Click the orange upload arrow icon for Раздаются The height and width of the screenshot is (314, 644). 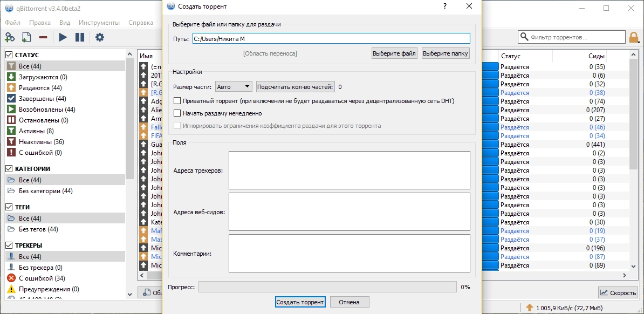11,87
